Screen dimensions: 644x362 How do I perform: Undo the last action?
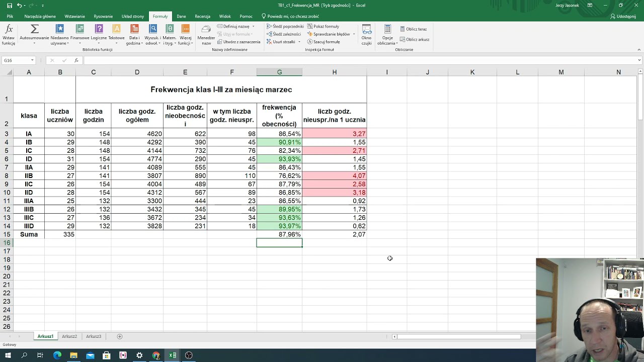19,5
